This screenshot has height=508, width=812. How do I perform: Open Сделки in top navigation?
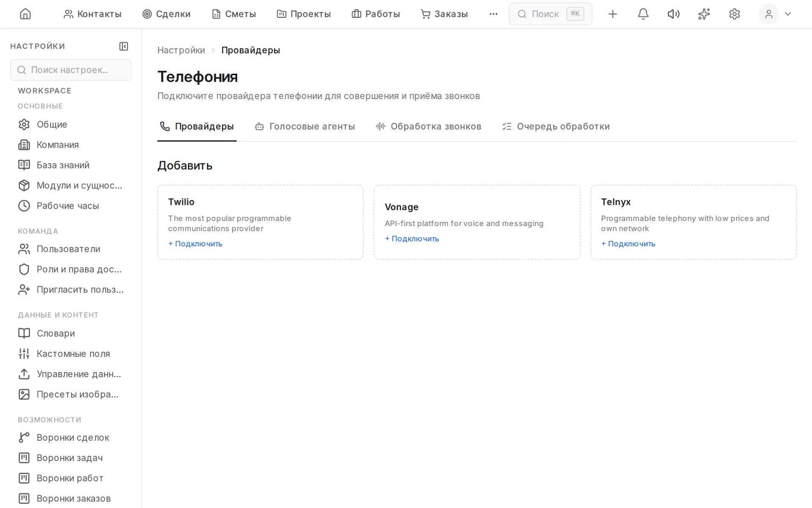[x=166, y=14]
